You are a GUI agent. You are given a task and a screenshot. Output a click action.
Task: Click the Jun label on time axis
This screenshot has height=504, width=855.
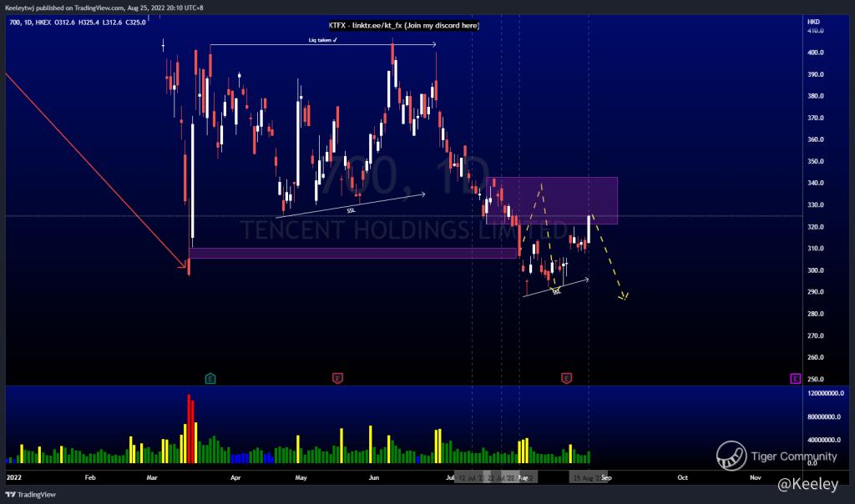pos(374,477)
